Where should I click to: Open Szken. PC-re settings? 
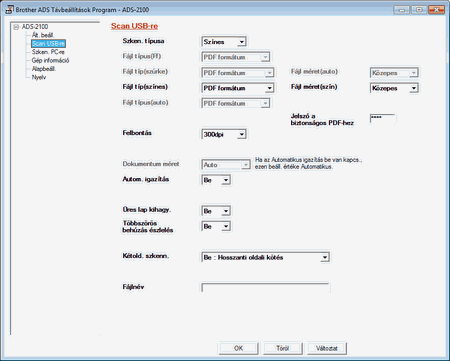click(x=48, y=52)
